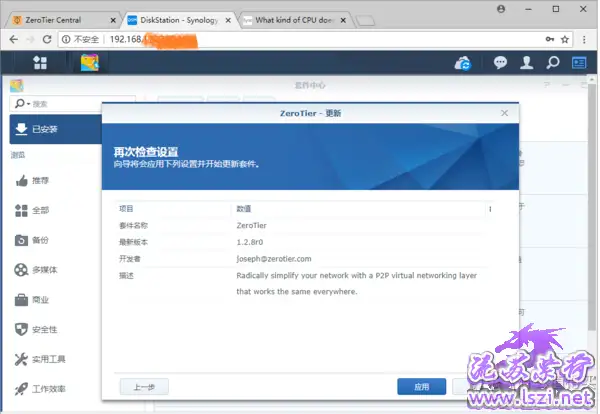Open the Chrome three-dot menu
This screenshot has height=414, width=600.
(x=584, y=39)
